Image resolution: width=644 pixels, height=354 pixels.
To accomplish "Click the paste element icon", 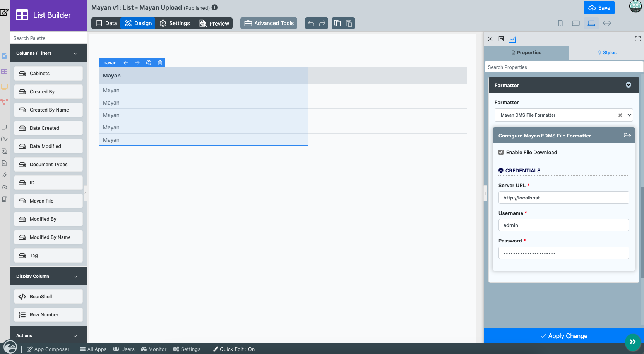I will click(349, 23).
